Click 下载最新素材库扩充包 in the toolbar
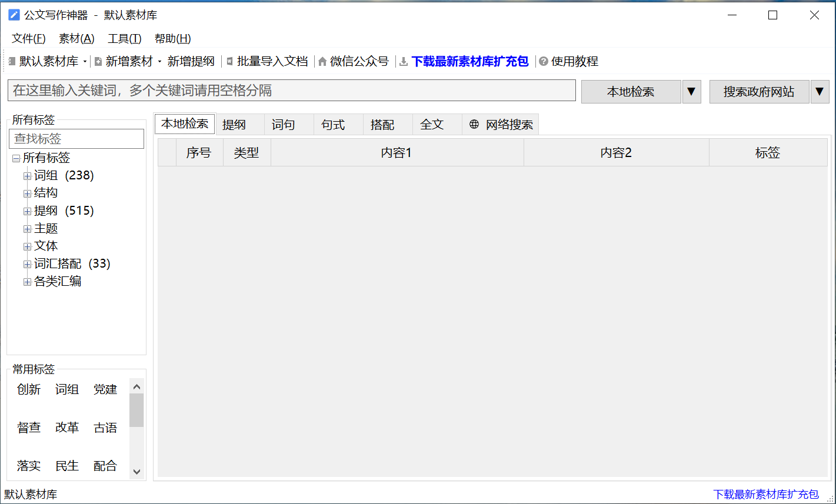 pos(469,62)
